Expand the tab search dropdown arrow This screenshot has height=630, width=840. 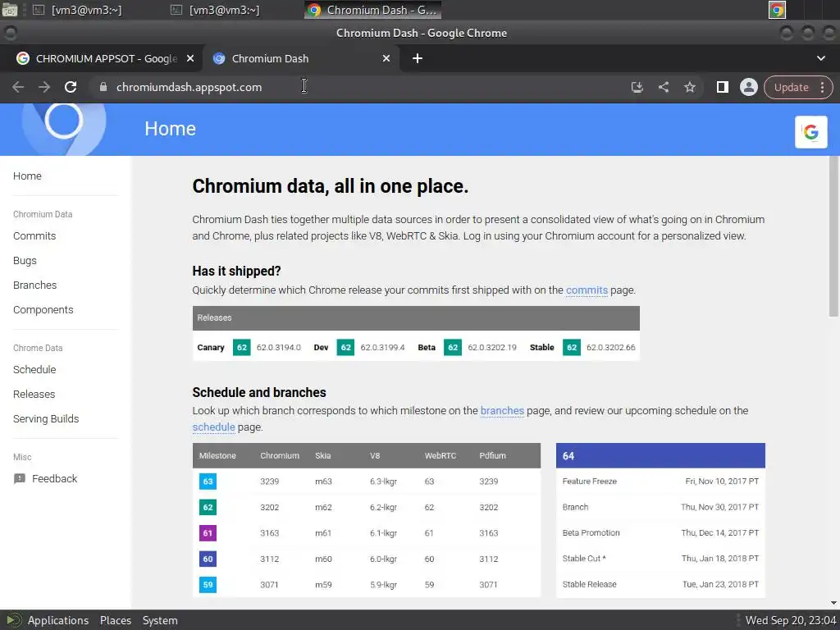point(820,58)
